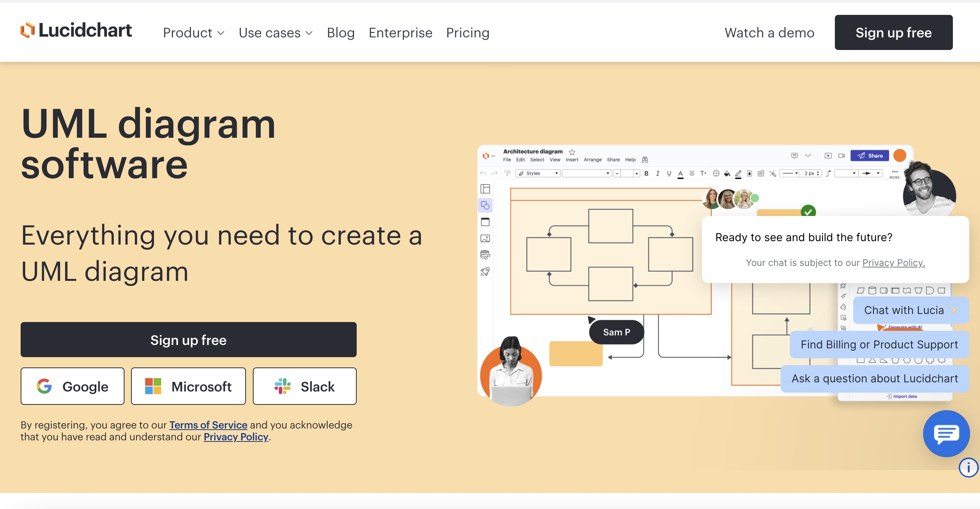Expand the Product dropdown menu

point(194,33)
